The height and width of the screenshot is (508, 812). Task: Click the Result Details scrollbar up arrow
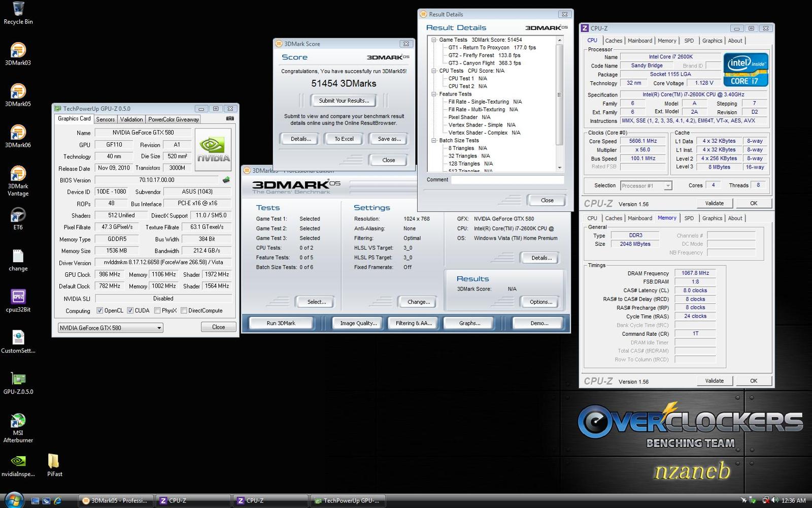tap(560, 40)
